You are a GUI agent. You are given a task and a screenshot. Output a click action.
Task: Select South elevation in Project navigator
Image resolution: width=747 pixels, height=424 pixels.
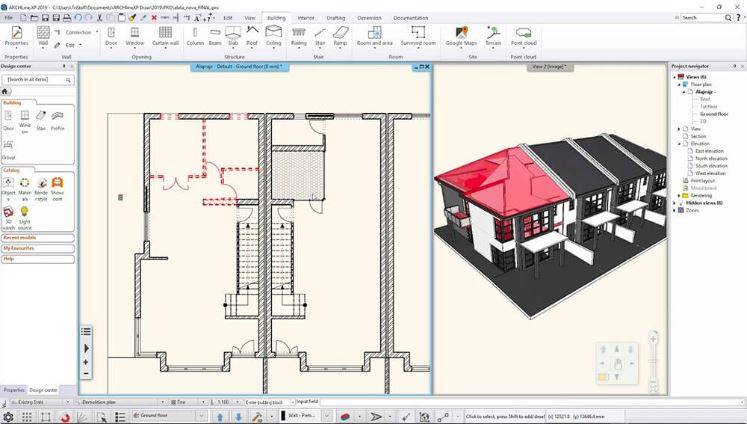(711, 166)
